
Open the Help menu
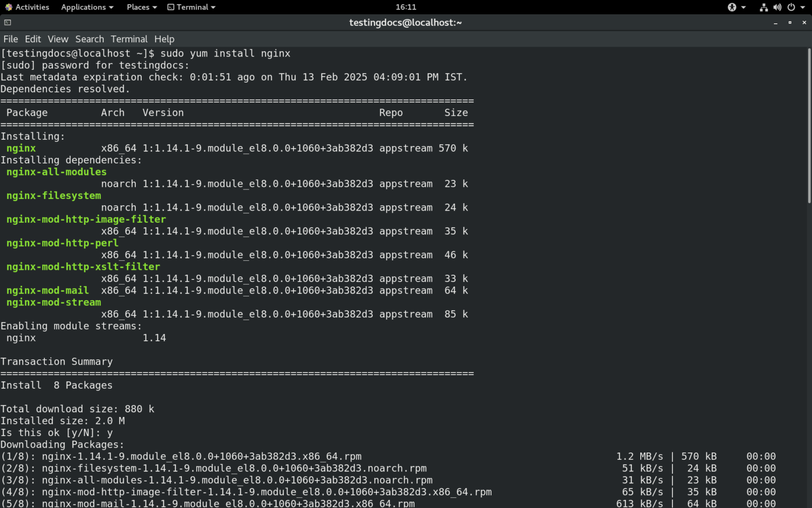click(x=164, y=39)
